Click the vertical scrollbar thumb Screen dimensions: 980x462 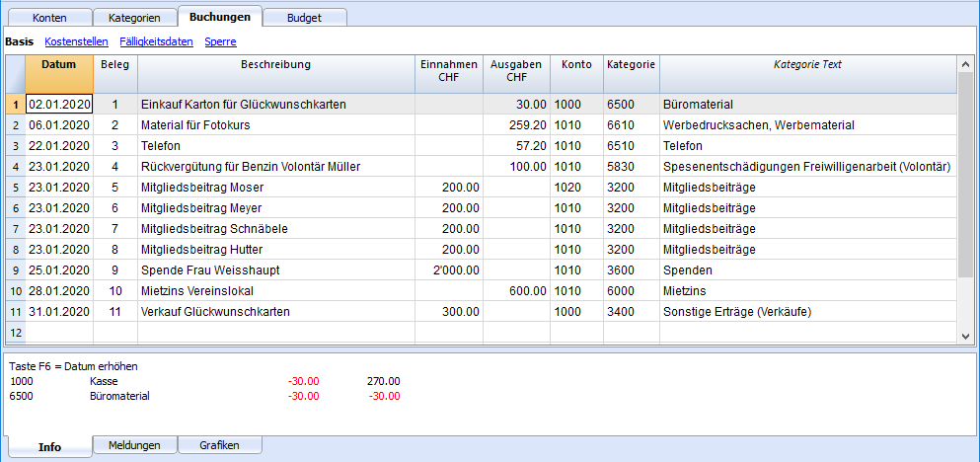[x=965, y=175]
